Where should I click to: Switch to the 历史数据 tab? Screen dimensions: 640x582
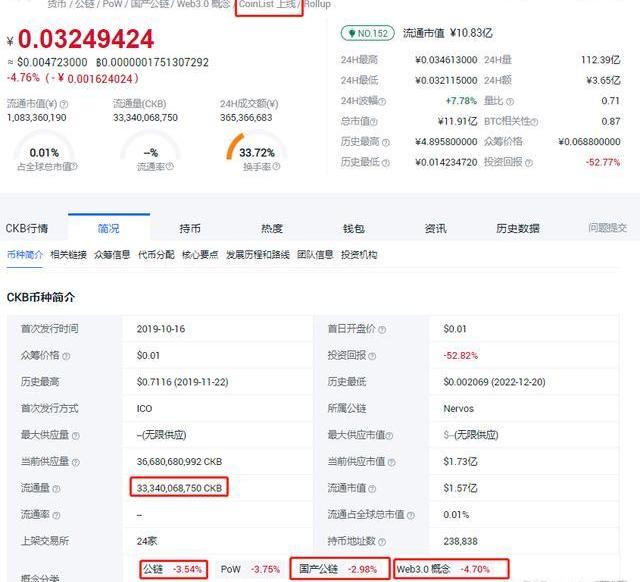coord(517,228)
